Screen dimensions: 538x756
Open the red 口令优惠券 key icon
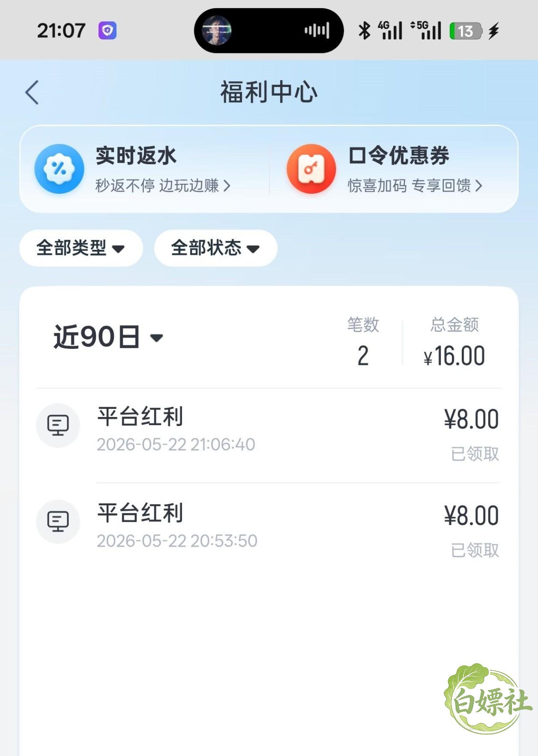(x=311, y=169)
